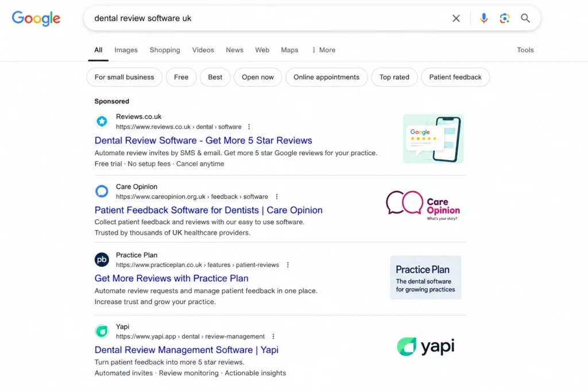Click "Trusted by thousands of UK healthcare providers."
The image size is (588, 392).
pyautogui.click(x=172, y=232)
